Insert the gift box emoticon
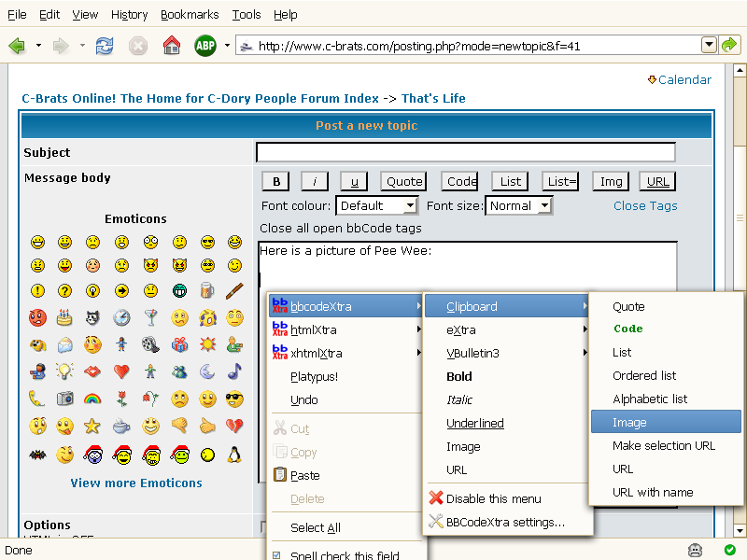 pos(179,343)
